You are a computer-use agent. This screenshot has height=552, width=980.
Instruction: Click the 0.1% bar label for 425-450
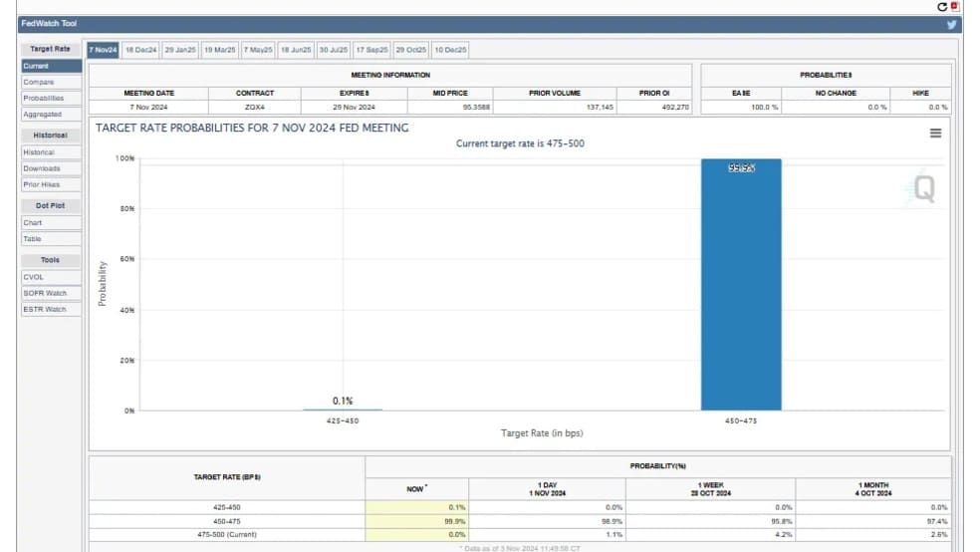coord(343,401)
